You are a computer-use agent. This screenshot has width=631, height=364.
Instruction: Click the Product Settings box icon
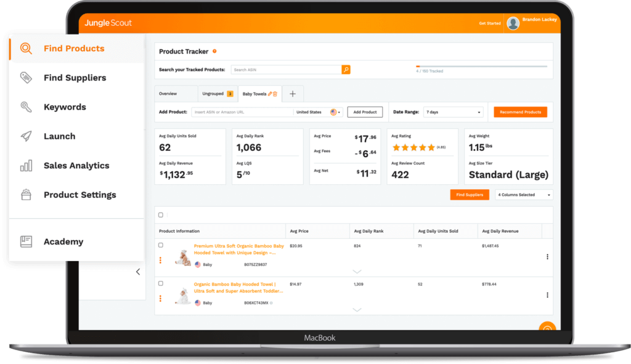pyautogui.click(x=26, y=195)
